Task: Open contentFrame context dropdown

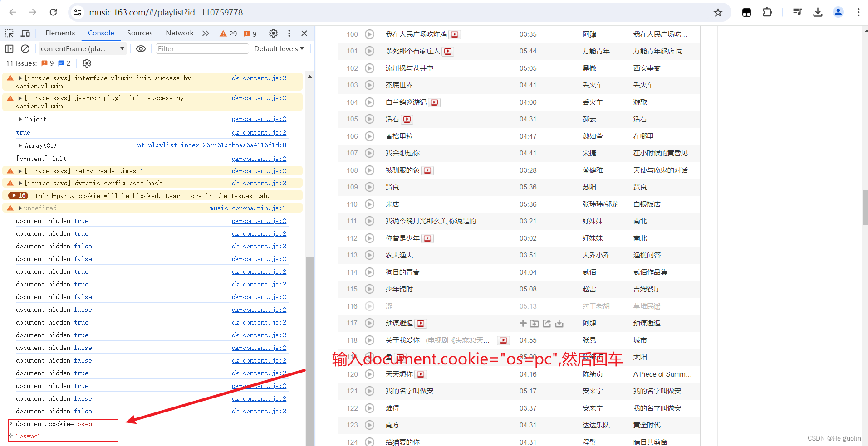Action: pos(83,48)
